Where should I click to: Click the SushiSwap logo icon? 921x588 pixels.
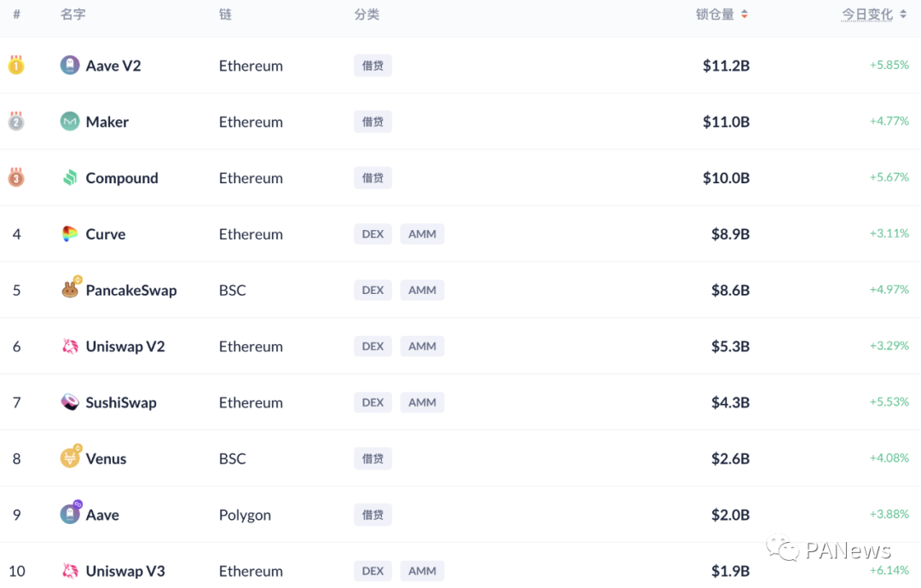(x=70, y=402)
